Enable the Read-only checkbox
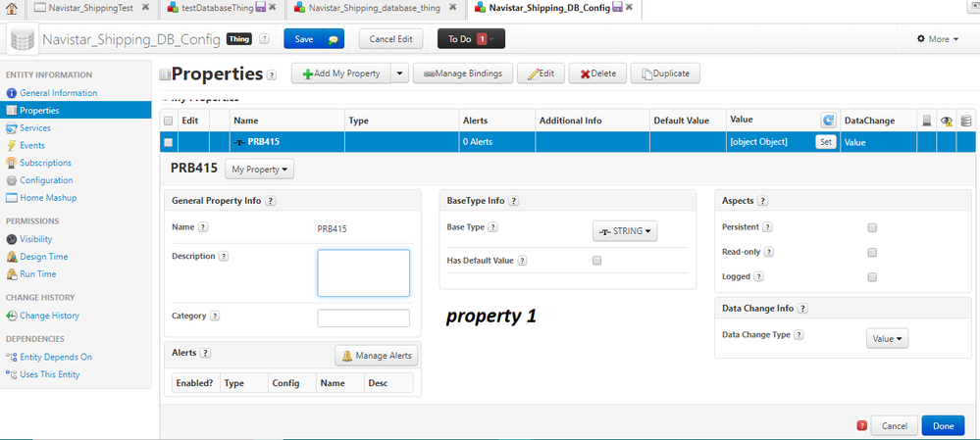This screenshot has height=440, width=980. 872,253
